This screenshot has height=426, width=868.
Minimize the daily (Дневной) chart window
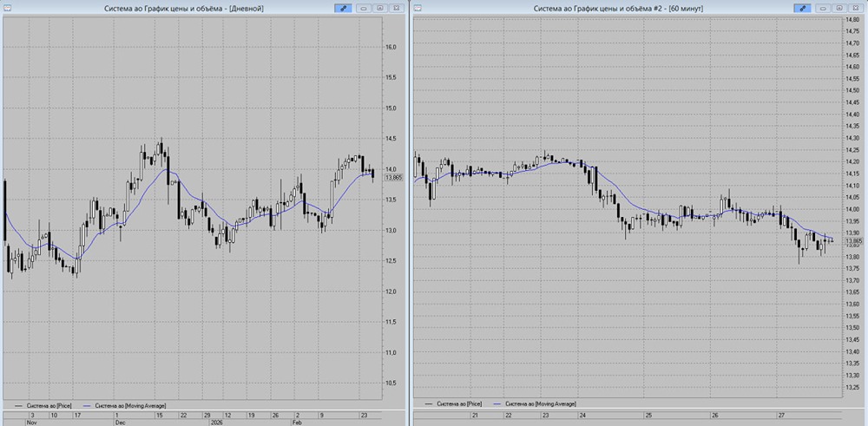pos(363,9)
